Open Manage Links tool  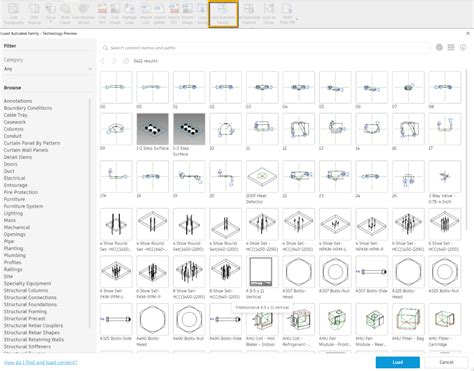129,13
